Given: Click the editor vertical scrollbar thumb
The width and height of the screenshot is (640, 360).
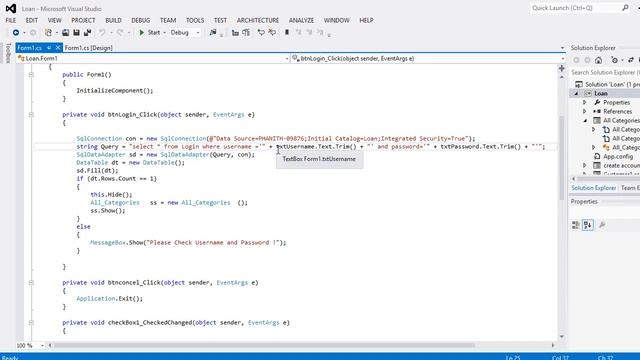Looking at the screenshot, I should coord(562,157).
